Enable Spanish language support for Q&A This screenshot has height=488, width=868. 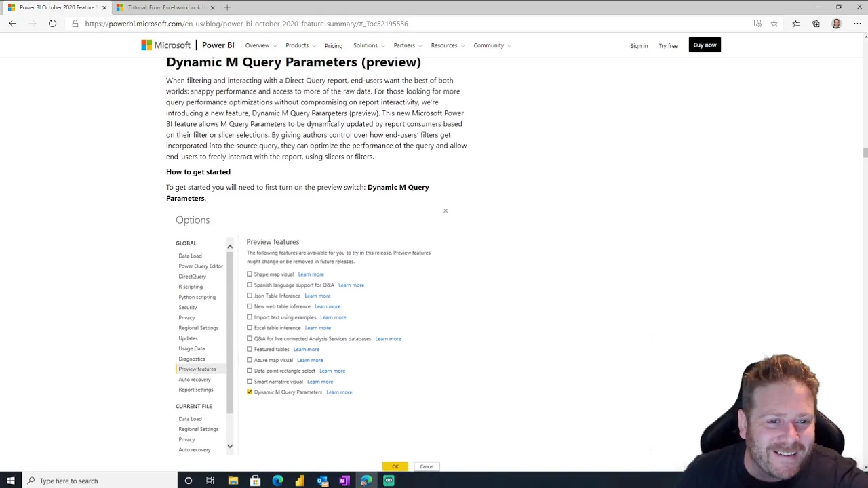[x=250, y=285]
